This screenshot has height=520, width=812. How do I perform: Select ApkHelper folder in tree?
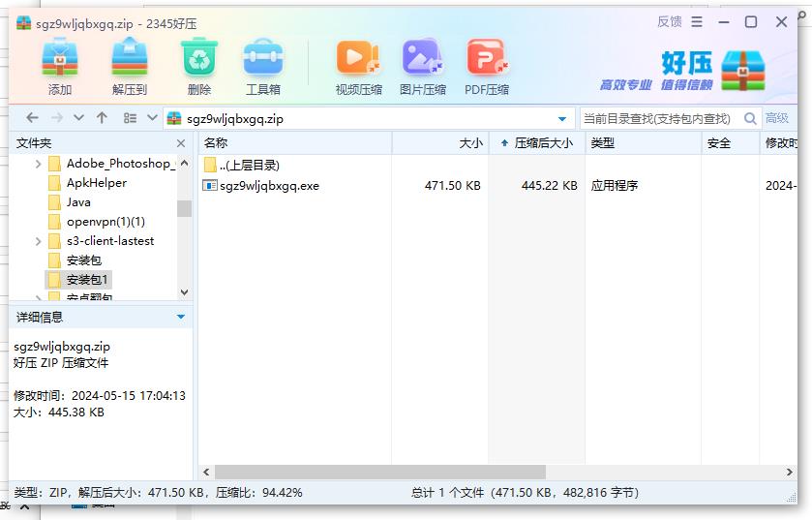point(97,183)
